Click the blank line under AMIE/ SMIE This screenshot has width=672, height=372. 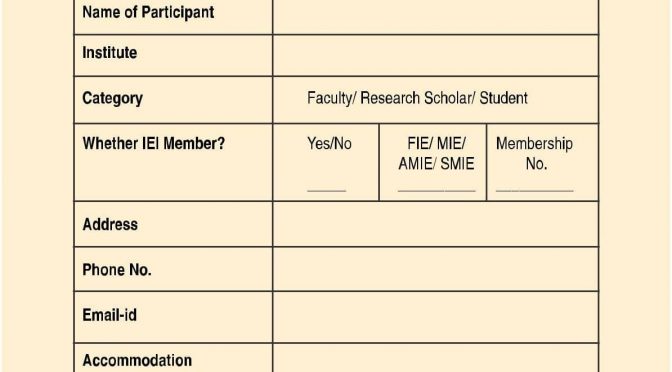tap(437, 191)
